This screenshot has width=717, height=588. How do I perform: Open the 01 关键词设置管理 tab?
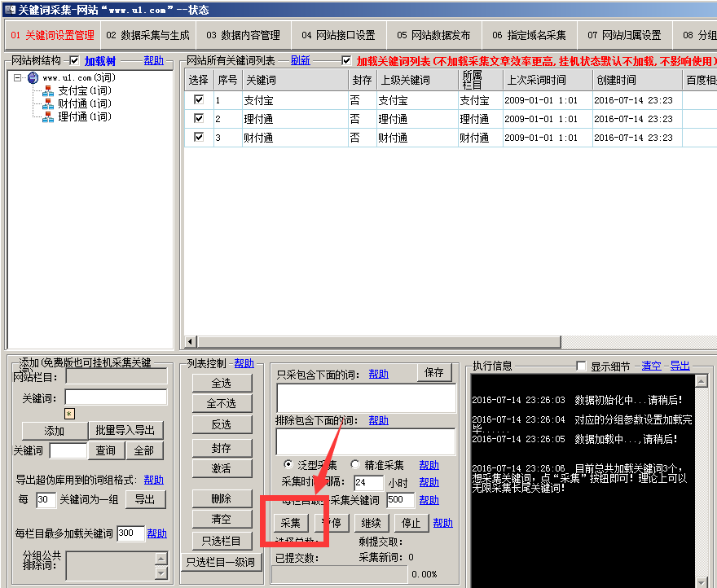pyautogui.click(x=53, y=35)
